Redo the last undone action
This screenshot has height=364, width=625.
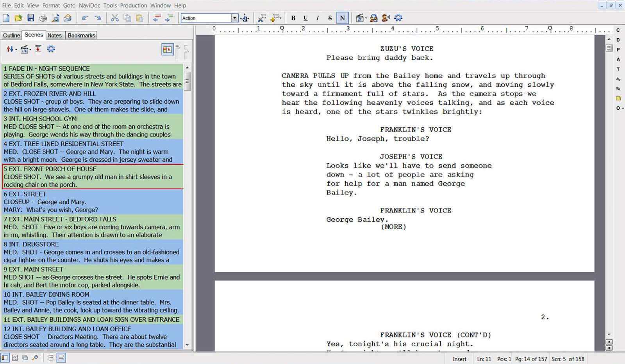98,18
